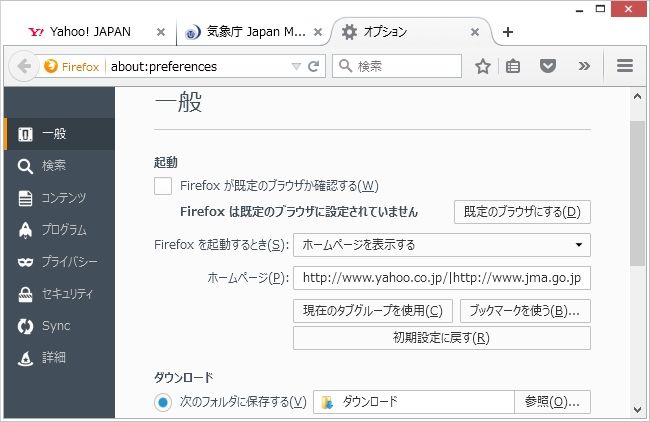650x422 pixels.
Task: Click the コンテンツ document icon in sidebar
Action: tap(25, 198)
